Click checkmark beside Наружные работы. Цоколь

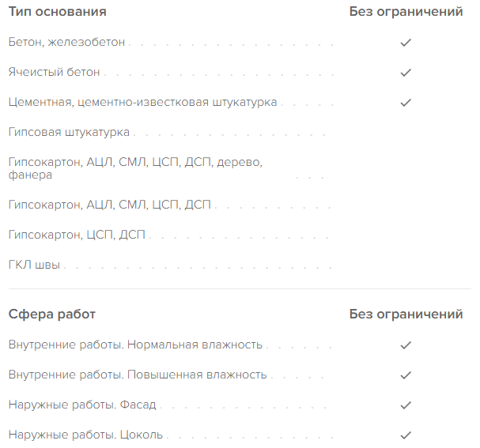click(x=406, y=435)
